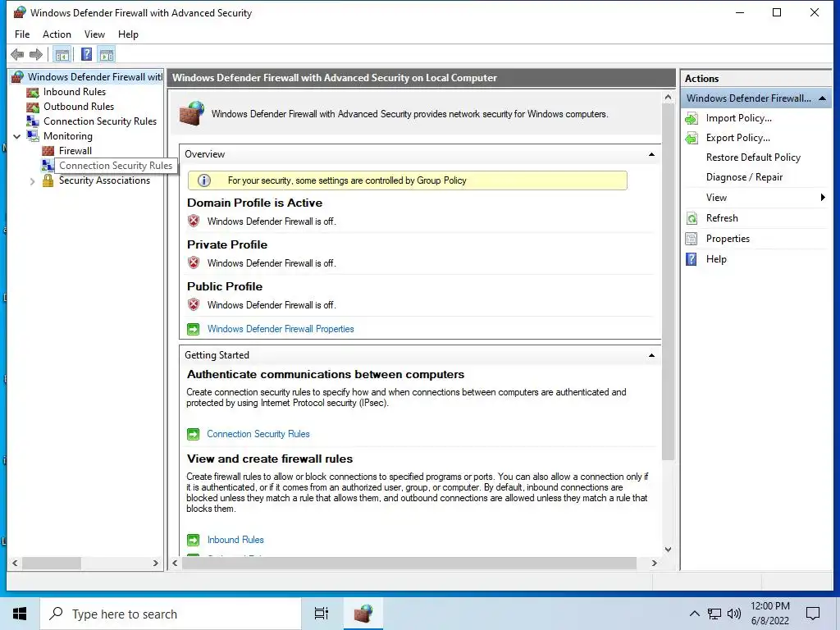The width and height of the screenshot is (840, 630).
Task: Open the Help menu
Action: (x=128, y=34)
